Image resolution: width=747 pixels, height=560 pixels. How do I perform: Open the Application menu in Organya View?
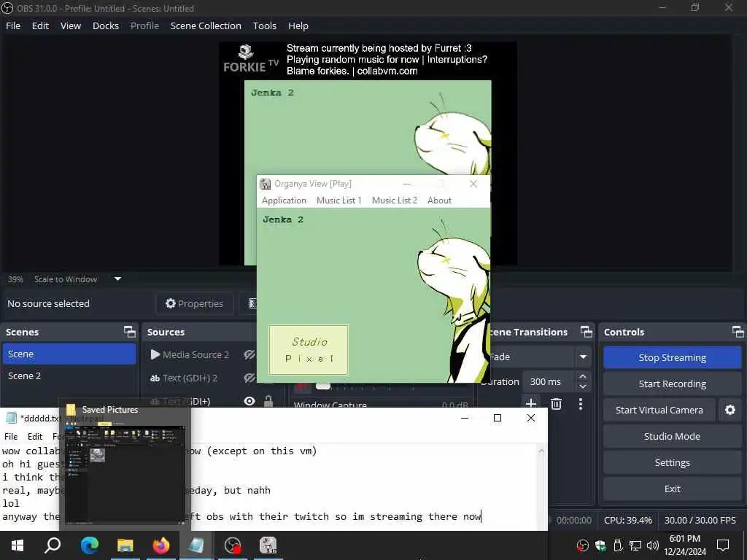click(x=284, y=201)
